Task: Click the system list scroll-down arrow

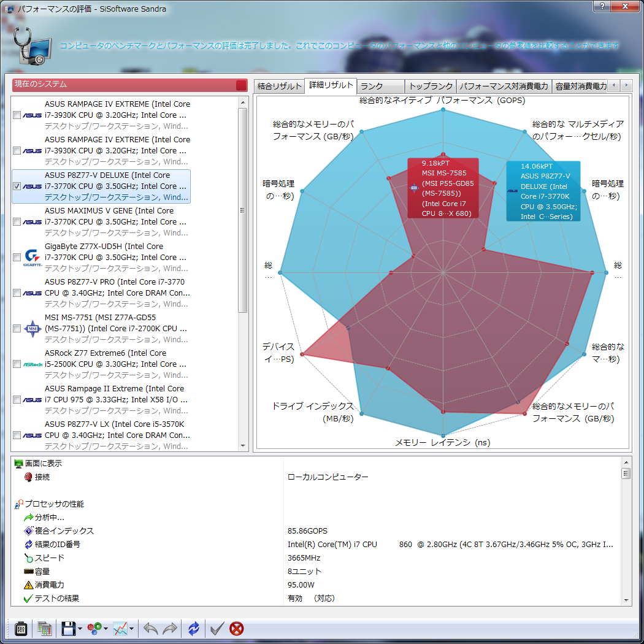Action: click(x=243, y=446)
